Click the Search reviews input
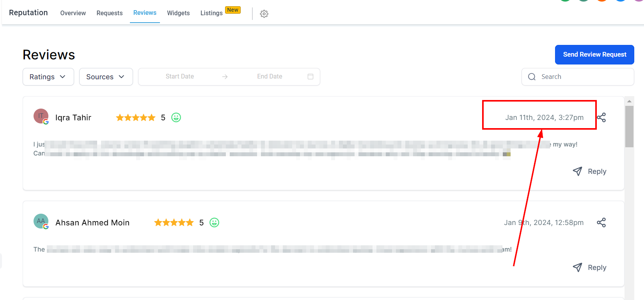This screenshot has height=300, width=644. point(578,77)
